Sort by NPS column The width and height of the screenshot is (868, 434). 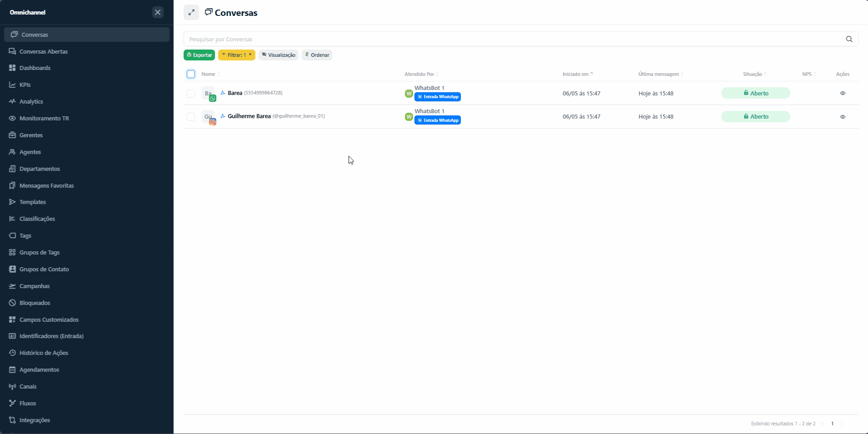pos(809,74)
